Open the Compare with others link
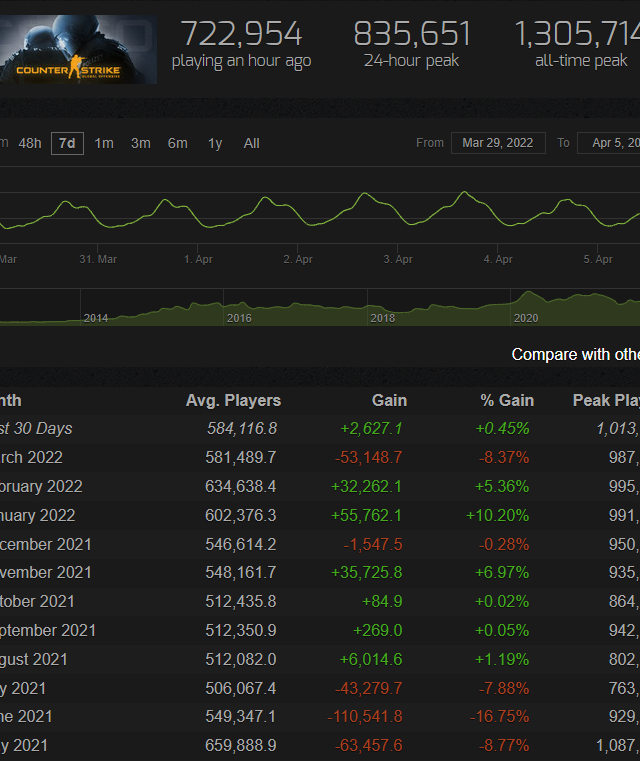The height and width of the screenshot is (761, 640). [575, 354]
